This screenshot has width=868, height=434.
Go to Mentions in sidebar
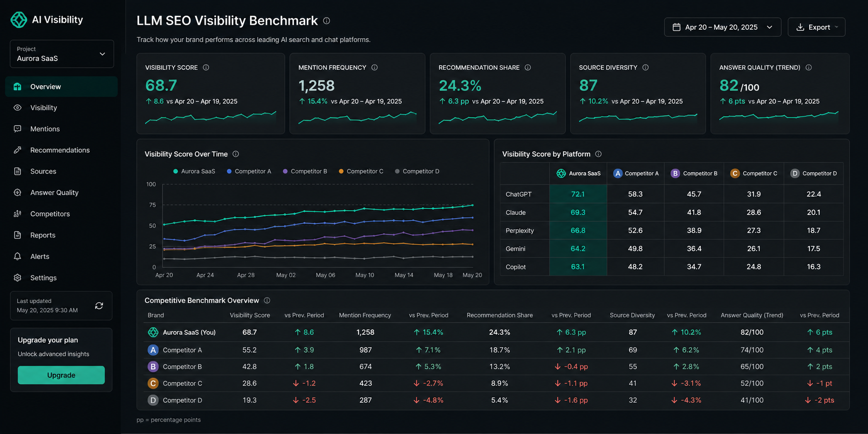click(x=62, y=129)
